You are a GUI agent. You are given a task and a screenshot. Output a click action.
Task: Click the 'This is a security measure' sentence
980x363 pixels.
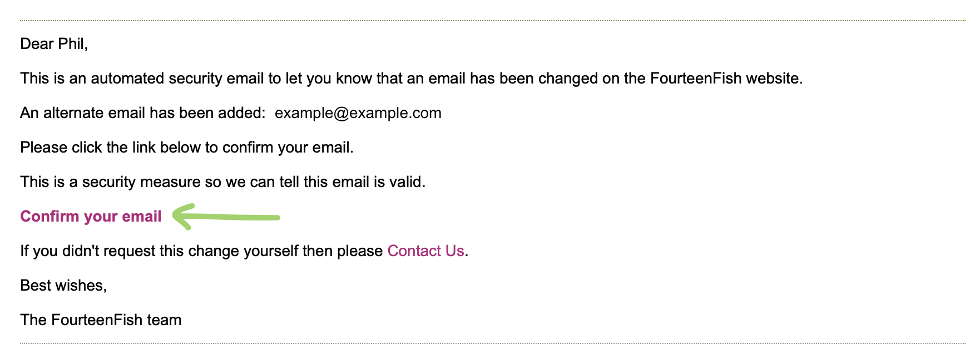click(x=222, y=182)
